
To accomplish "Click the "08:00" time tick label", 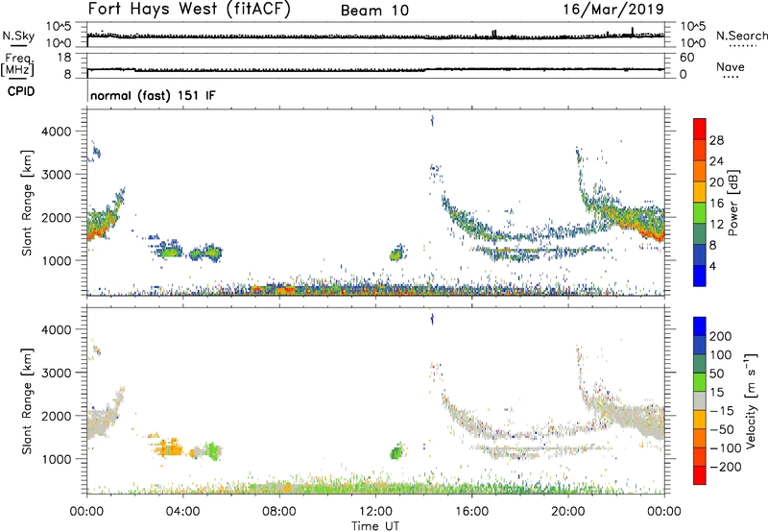I will click(x=279, y=512).
